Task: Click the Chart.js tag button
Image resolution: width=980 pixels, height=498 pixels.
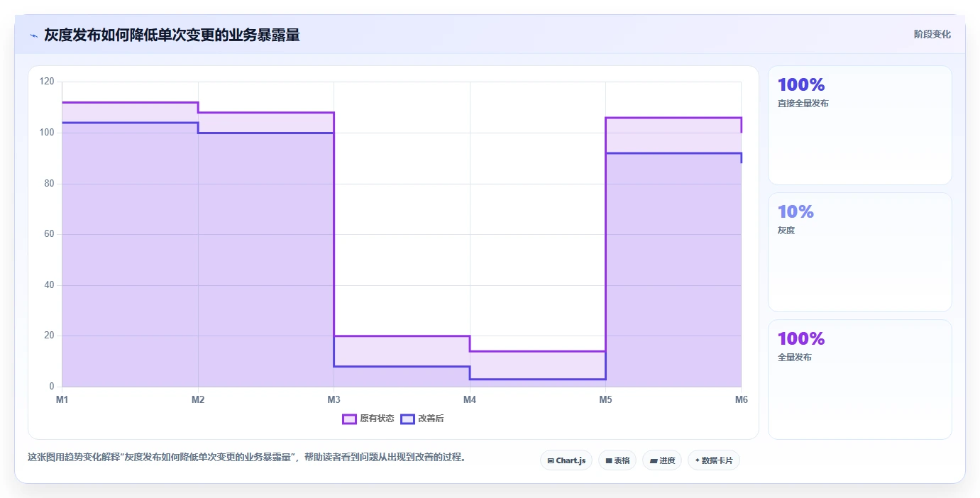Action: click(x=566, y=460)
